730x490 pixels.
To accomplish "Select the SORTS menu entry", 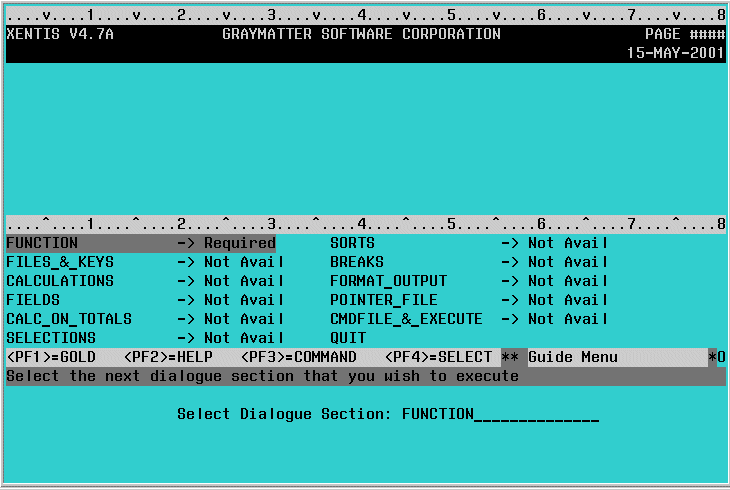I will [352, 243].
